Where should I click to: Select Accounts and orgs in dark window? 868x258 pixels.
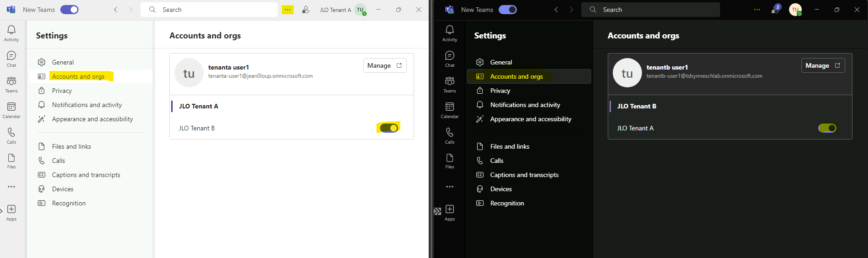[529, 76]
